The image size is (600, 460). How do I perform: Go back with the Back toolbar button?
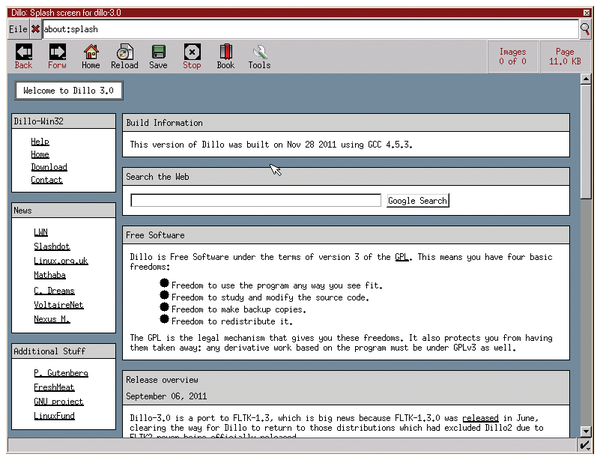tap(24, 56)
